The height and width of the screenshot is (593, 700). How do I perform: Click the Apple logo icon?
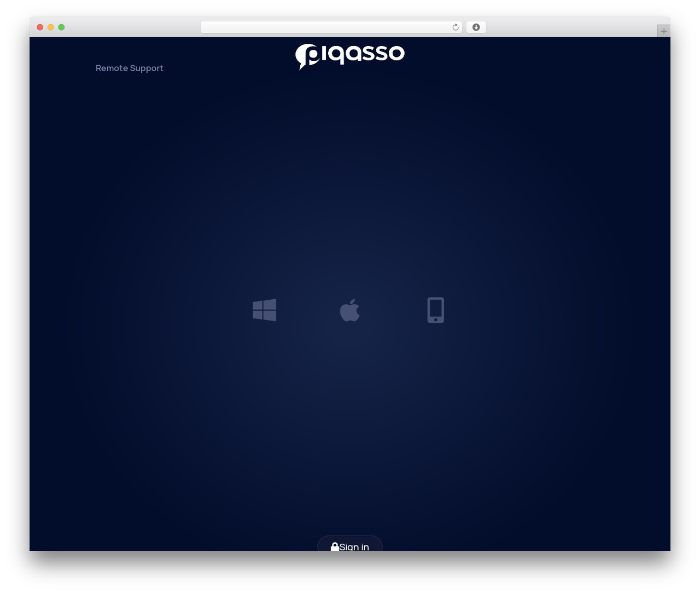[349, 310]
